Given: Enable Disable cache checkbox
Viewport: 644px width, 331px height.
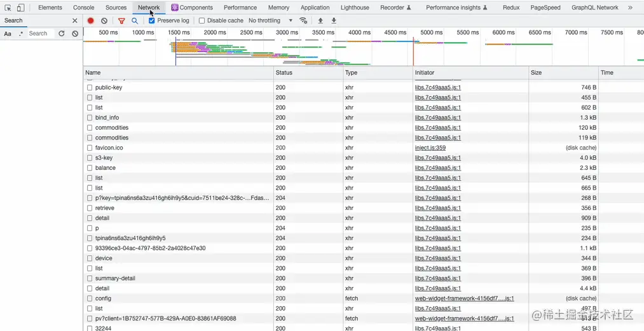Looking at the screenshot, I should pyautogui.click(x=202, y=20).
